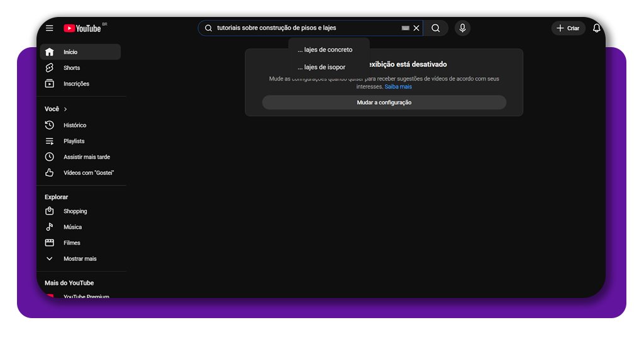Open Shorts from the sidebar
This screenshot has width=644, height=337.
coord(72,68)
